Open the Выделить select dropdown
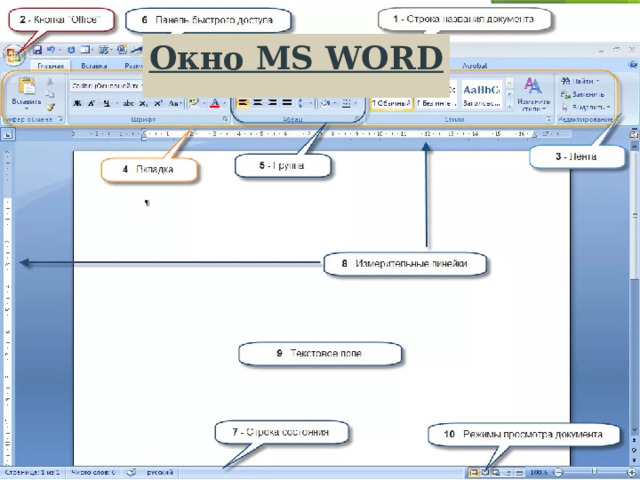Viewport: 640px width, 480px height. coord(586,107)
